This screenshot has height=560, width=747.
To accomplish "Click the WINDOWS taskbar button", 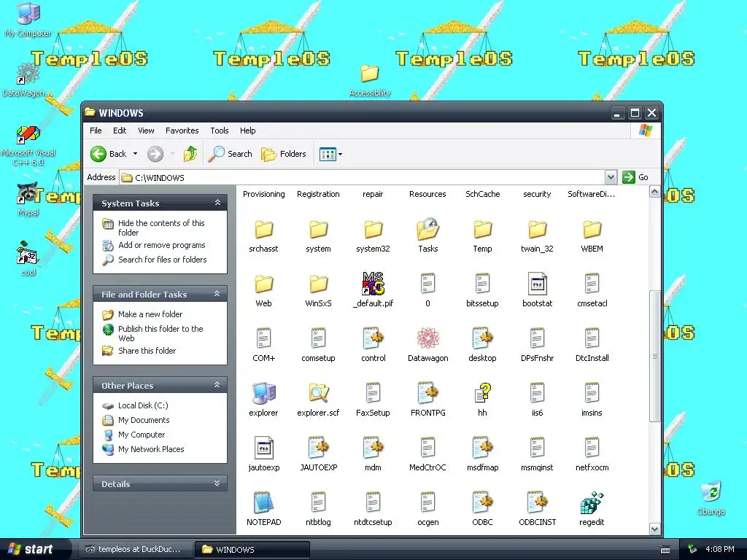I will pos(252,549).
